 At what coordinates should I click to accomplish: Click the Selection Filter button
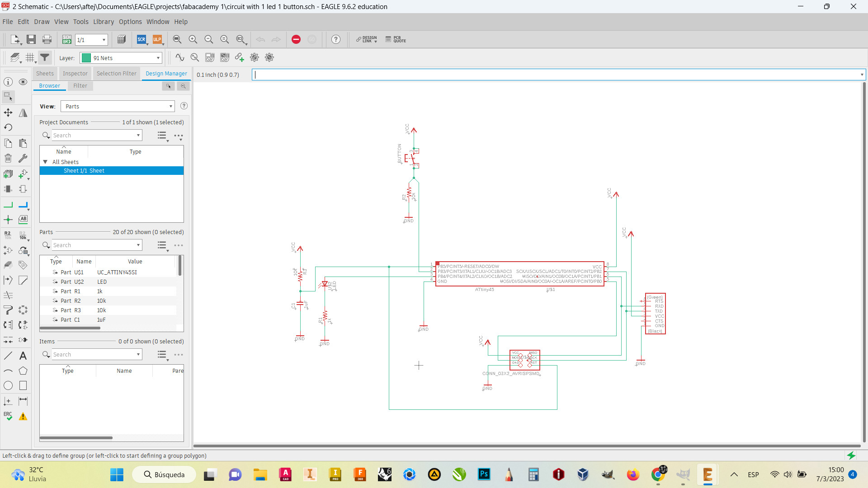tap(116, 73)
